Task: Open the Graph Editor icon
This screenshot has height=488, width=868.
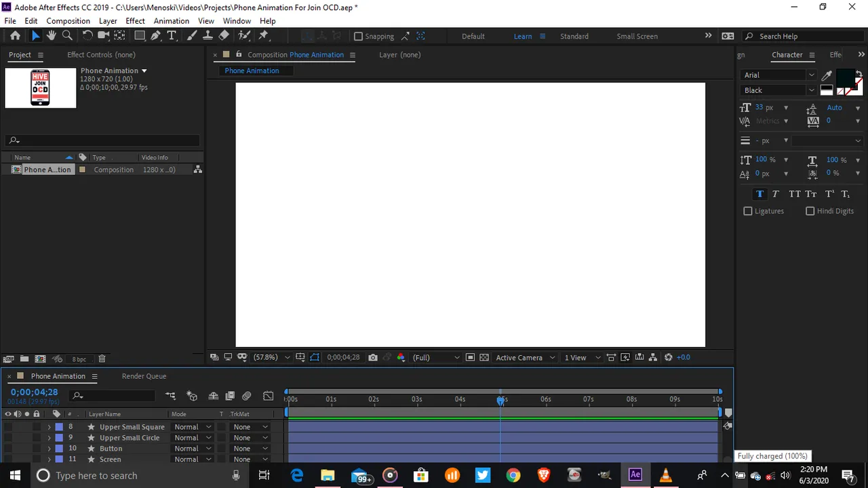Action: pos(269,396)
